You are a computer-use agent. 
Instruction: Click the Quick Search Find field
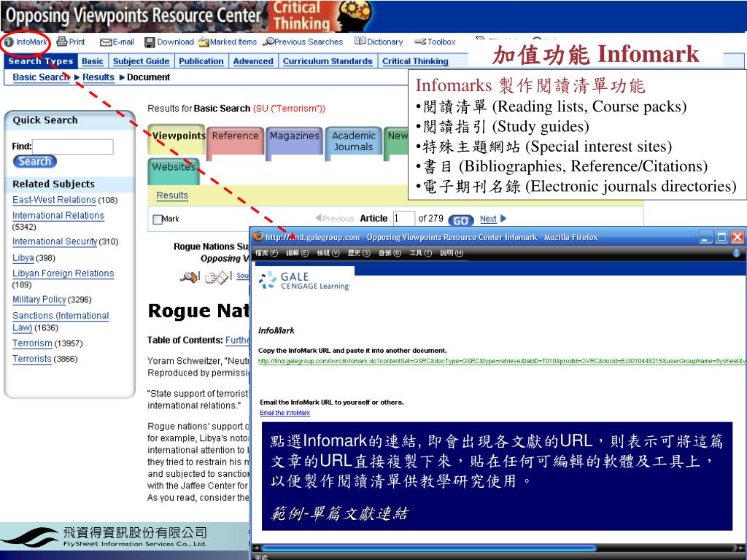pyautogui.click(x=73, y=147)
